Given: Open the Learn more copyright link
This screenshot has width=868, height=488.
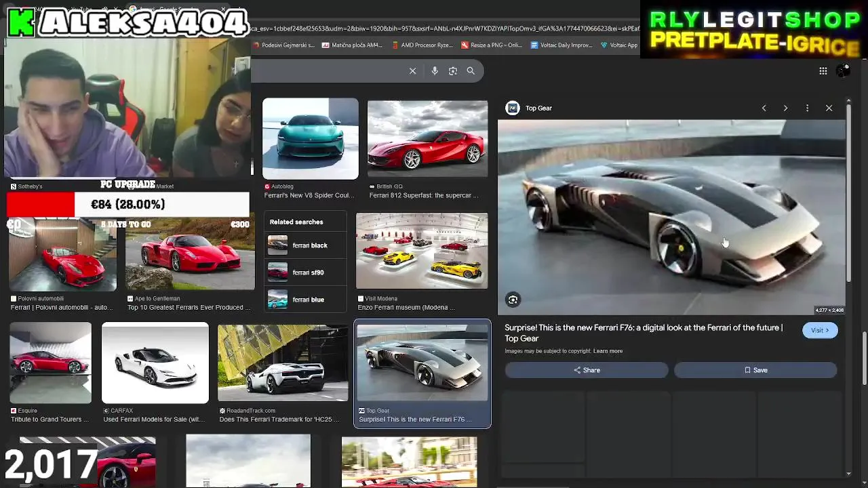Looking at the screenshot, I should (x=608, y=351).
